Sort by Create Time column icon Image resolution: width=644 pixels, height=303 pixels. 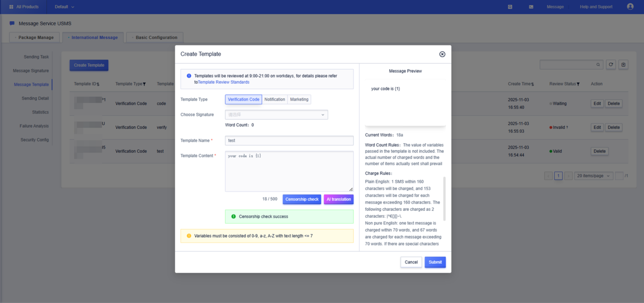pyautogui.click(x=533, y=84)
